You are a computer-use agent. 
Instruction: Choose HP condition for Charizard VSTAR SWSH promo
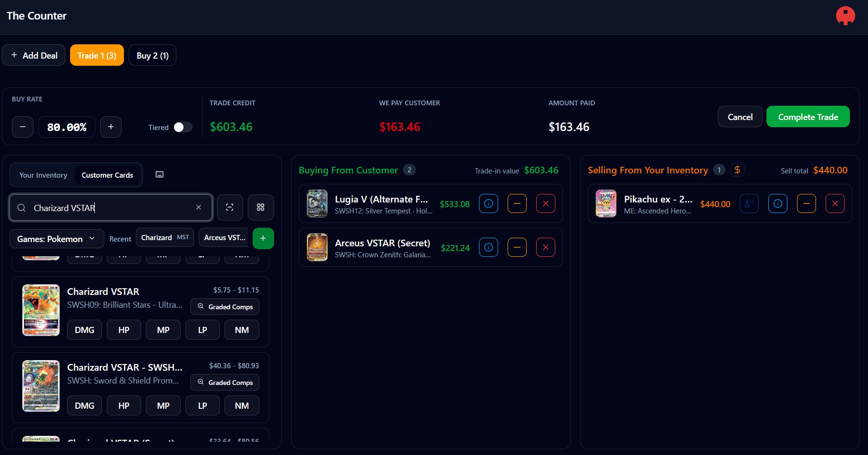coord(124,405)
